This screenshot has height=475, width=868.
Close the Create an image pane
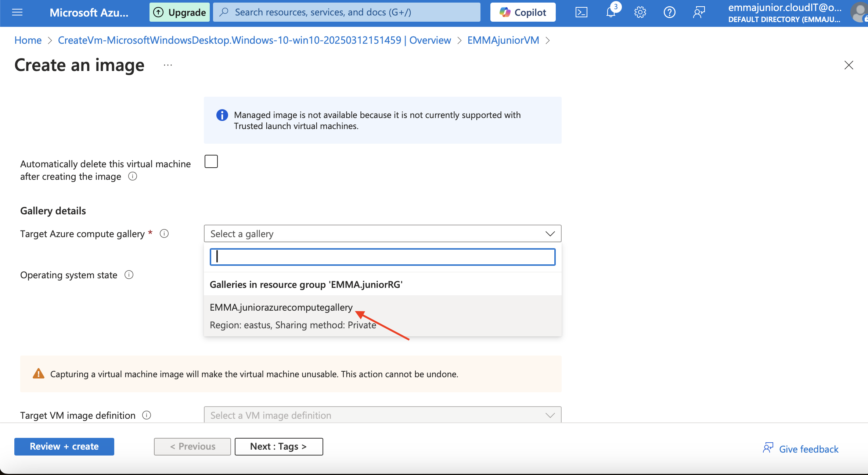(x=849, y=65)
